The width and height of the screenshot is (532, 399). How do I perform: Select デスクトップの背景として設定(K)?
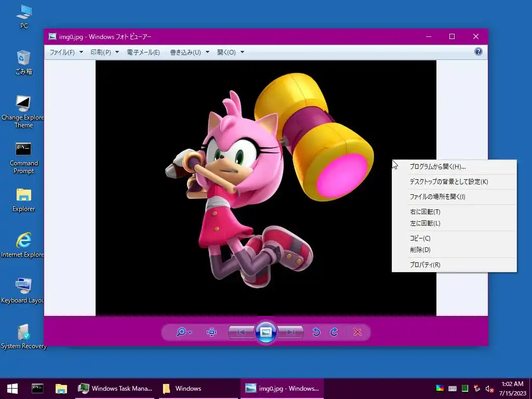(454, 181)
